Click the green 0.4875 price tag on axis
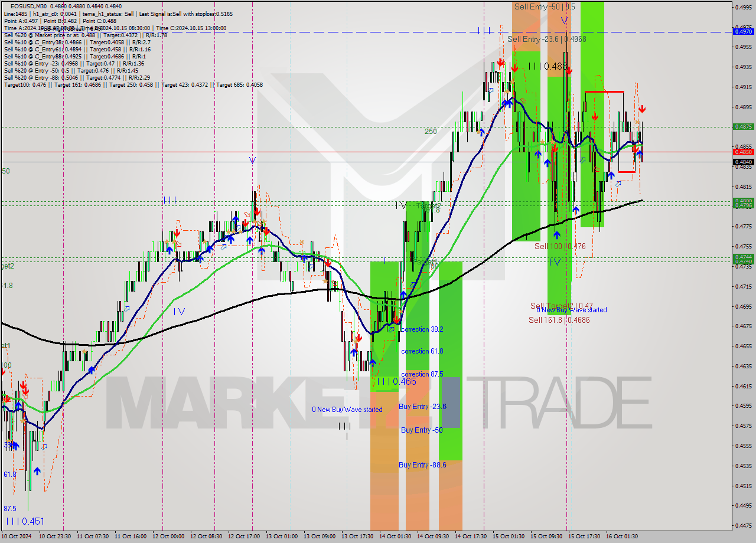Image resolution: width=756 pixels, height=543 pixels. click(742, 126)
